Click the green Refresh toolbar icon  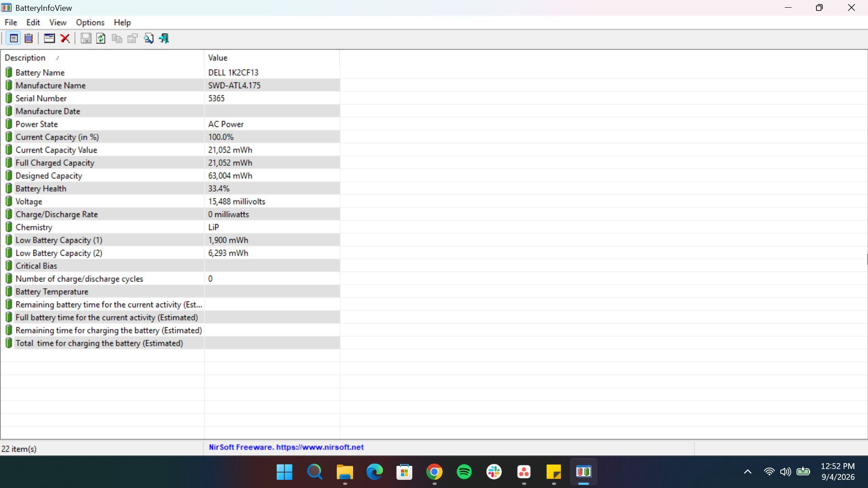tap(101, 38)
